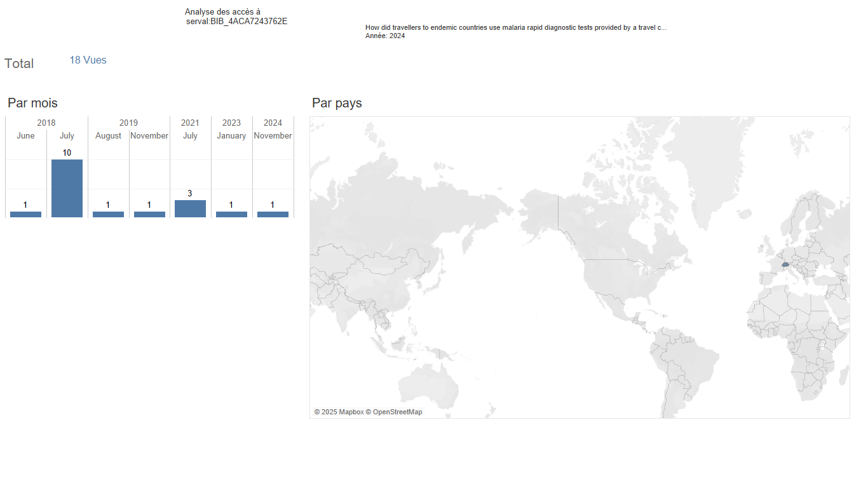
Task: Click the value label '10' above July bar
Action: (x=67, y=152)
